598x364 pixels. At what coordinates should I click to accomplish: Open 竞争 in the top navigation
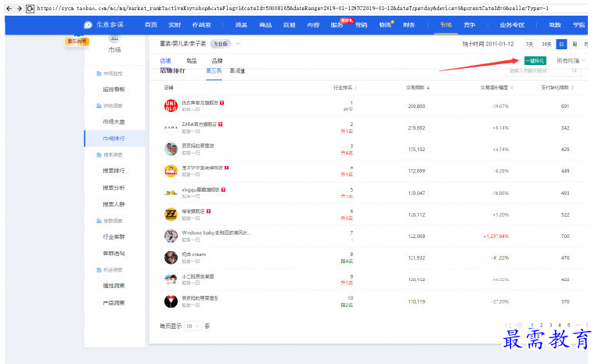pyautogui.click(x=470, y=25)
